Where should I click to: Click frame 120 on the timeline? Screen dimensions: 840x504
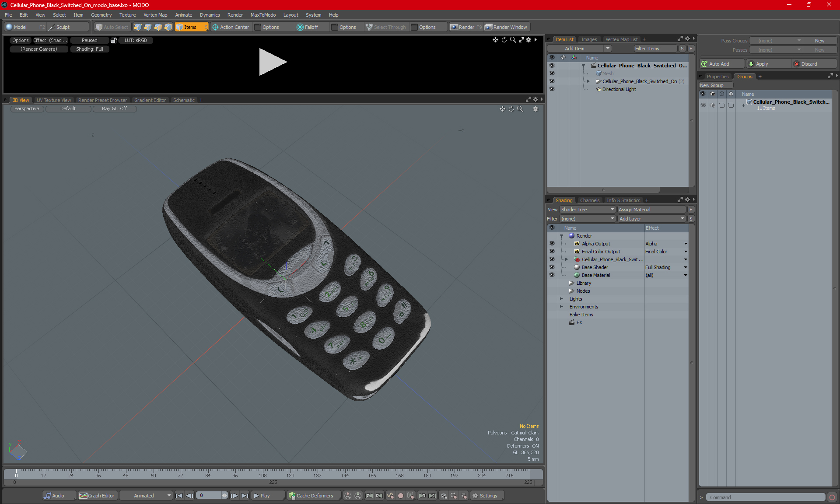coord(290,473)
